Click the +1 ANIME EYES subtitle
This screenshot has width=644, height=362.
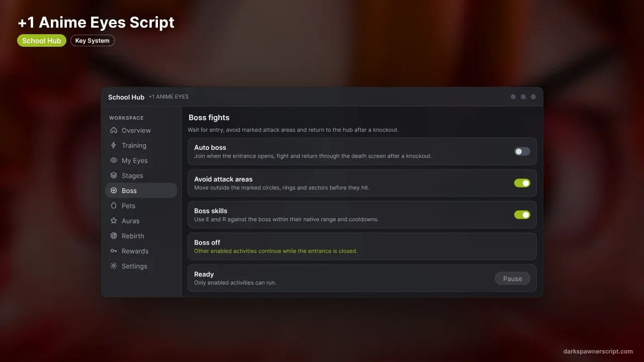(x=169, y=97)
